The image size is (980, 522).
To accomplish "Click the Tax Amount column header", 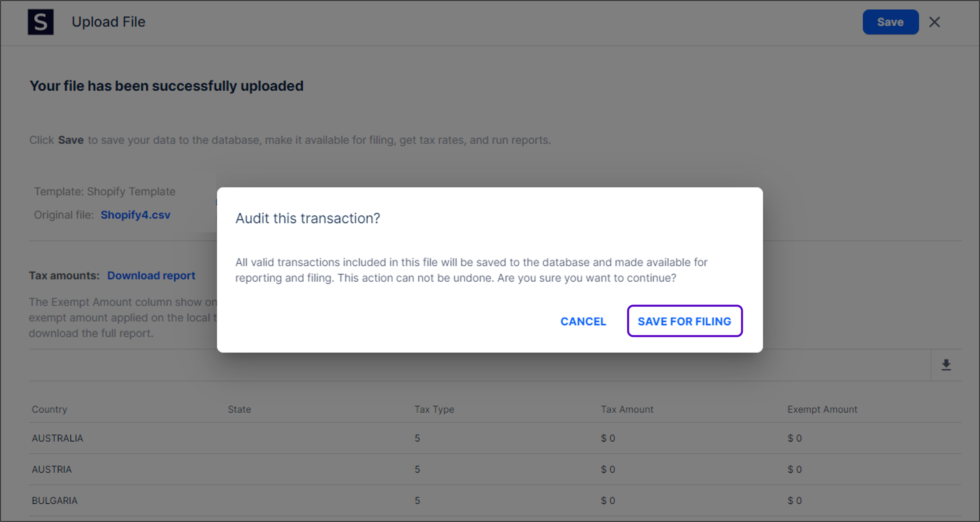I will 627,409.
